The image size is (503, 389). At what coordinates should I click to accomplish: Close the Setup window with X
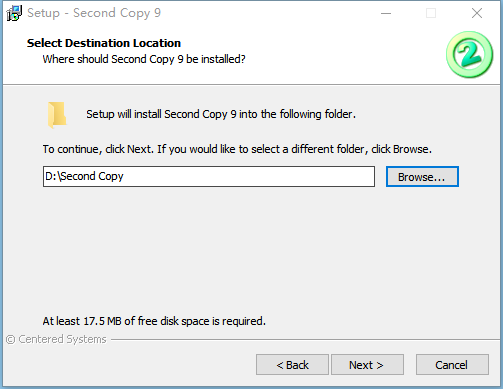(x=477, y=13)
